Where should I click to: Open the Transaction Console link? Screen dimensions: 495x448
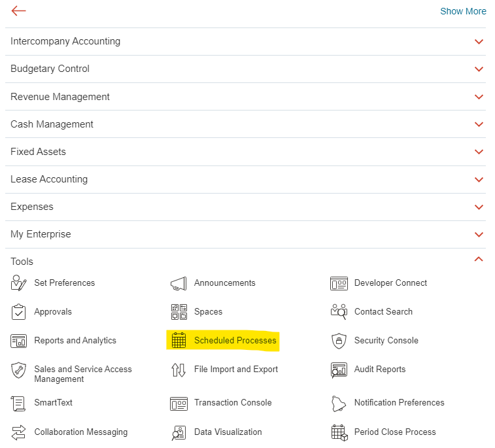233,403
